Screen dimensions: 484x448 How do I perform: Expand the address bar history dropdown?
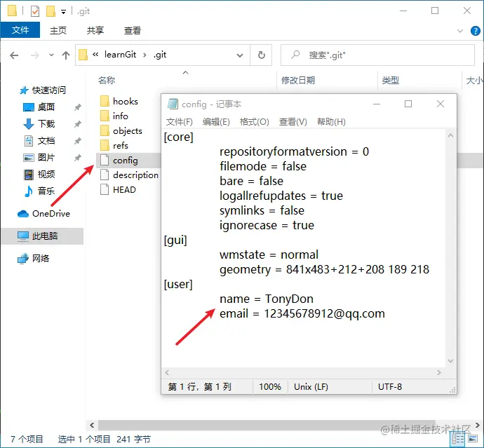[x=239, y=55]
